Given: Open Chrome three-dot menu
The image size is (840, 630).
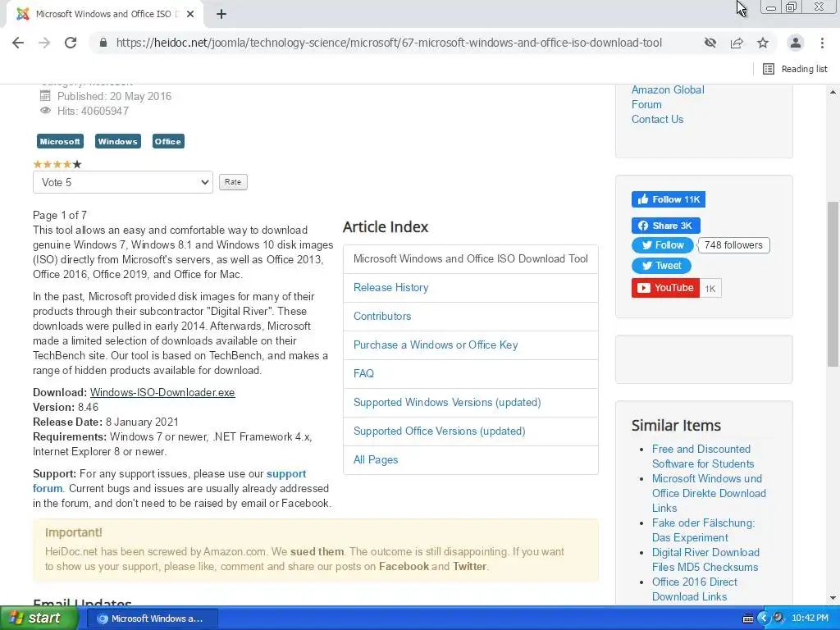Looking at the screenshot, I should point(822,43).
